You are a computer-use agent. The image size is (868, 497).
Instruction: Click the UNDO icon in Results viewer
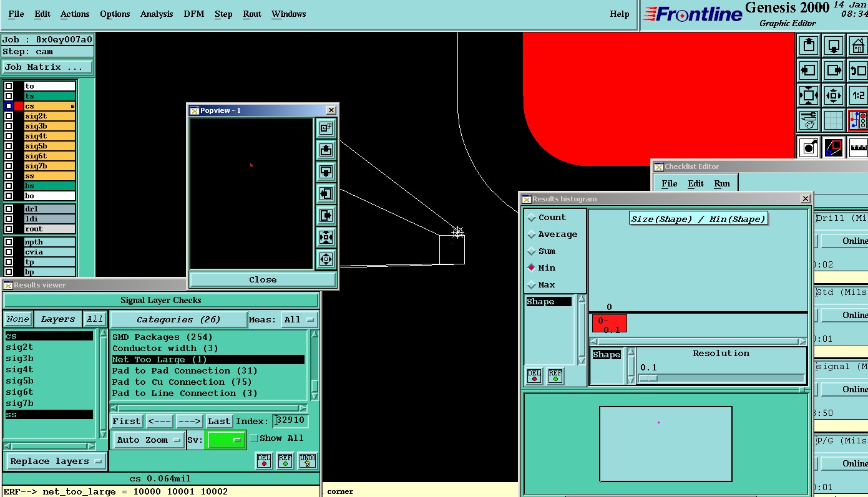[x=307, y=461]
